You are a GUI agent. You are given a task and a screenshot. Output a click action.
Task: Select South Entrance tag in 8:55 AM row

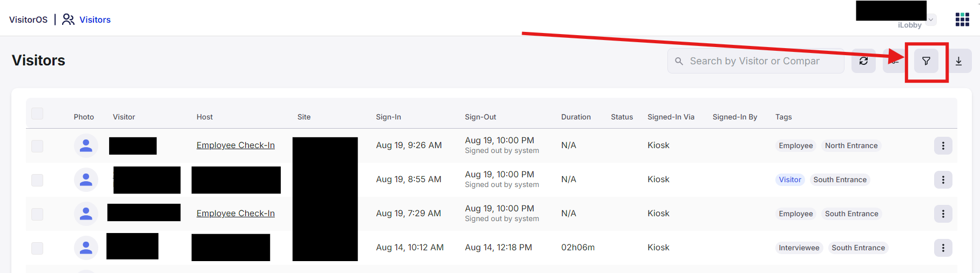[x=840, y=179]
